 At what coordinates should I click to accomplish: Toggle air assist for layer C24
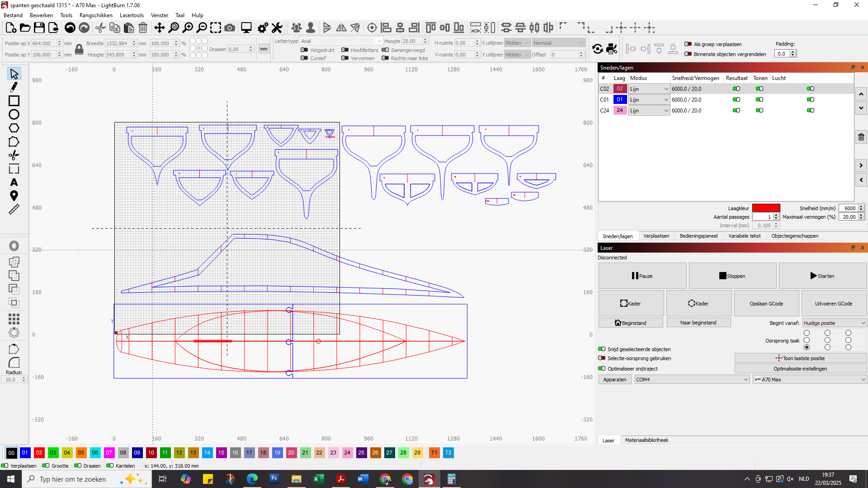pos(811,110)
